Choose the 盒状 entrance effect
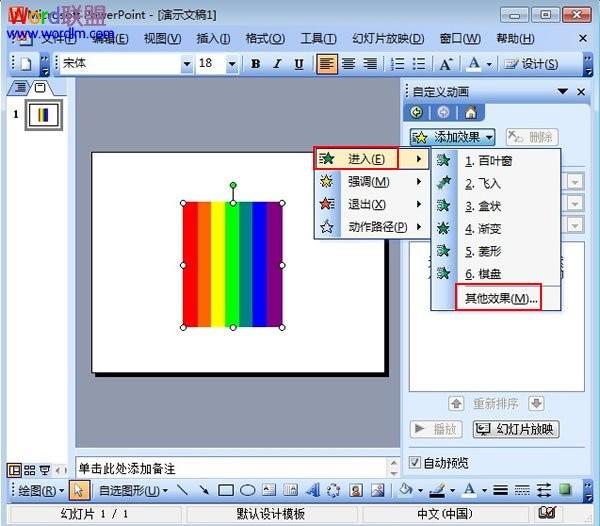This screenshot has height=526, width=600. (x=496, y=206)
